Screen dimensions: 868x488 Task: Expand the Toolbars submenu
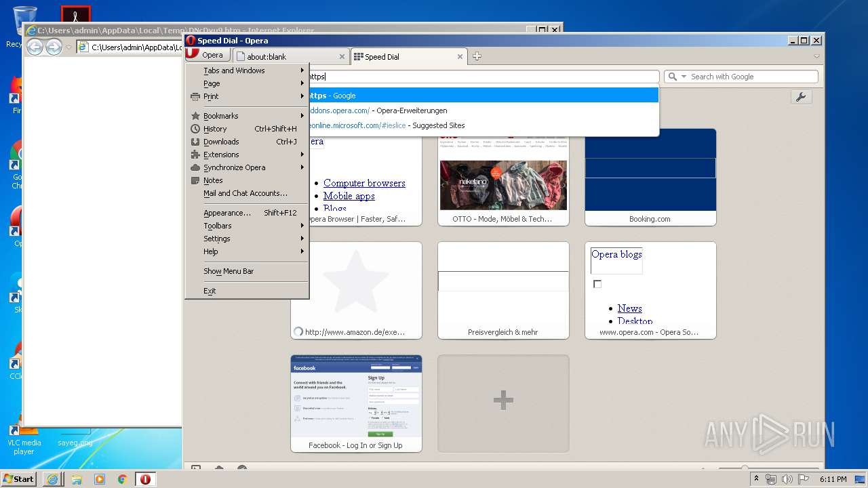[x=248, y=226]
